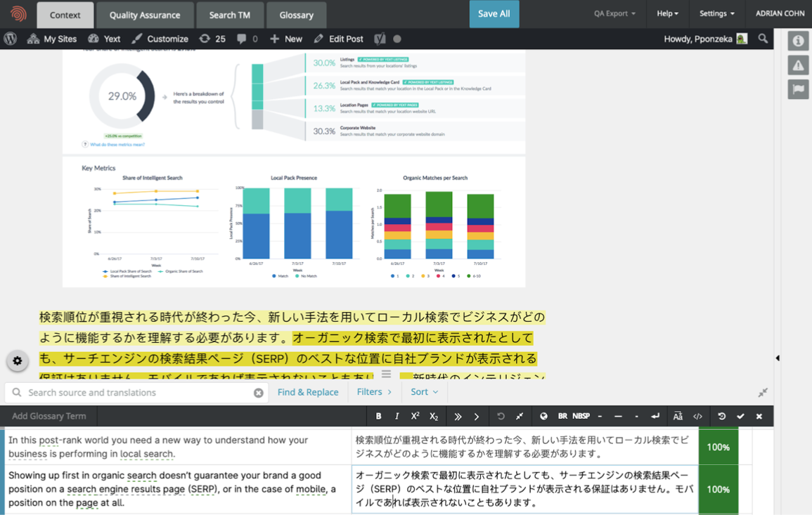Viewport: 812px width, 515px height.
Task: Switch to the Quality Assurance tab
Action: point(145,13)
